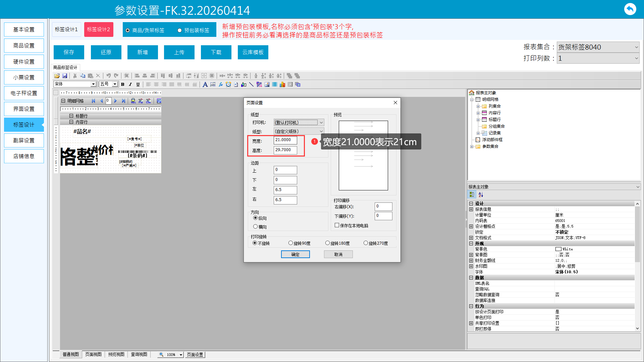Select the 预包装标签 radio option
Image resolution: width=644 pixels, height=362 pixels.
(180, 31)
